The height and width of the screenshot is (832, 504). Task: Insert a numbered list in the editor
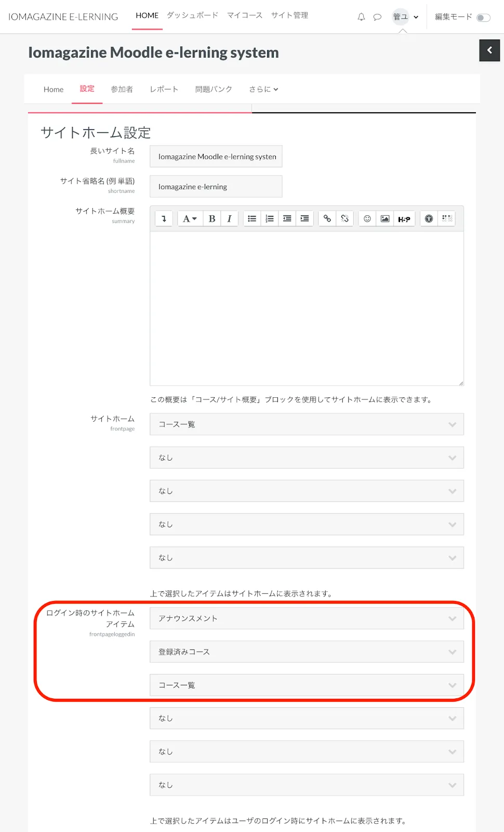270,219
